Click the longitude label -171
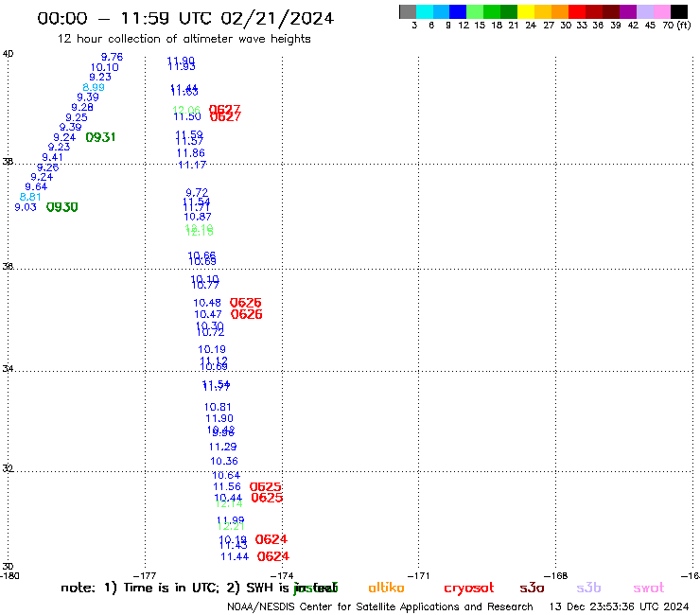Viewport: 700px width, 615px height. 418,576
